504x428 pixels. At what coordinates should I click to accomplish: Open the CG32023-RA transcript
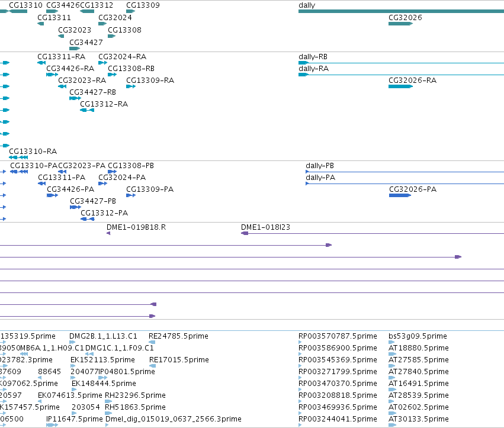point(62,86)
